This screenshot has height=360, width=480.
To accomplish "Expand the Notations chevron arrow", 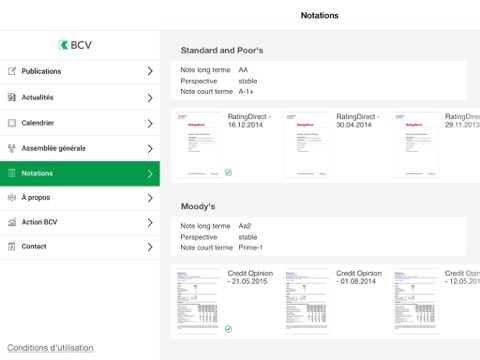I will click(x=150, y=174).
